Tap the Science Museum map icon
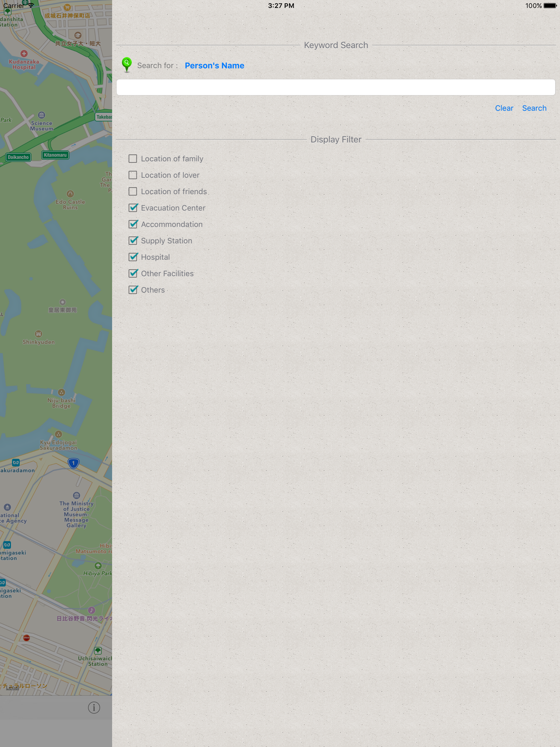 [41, 115]
